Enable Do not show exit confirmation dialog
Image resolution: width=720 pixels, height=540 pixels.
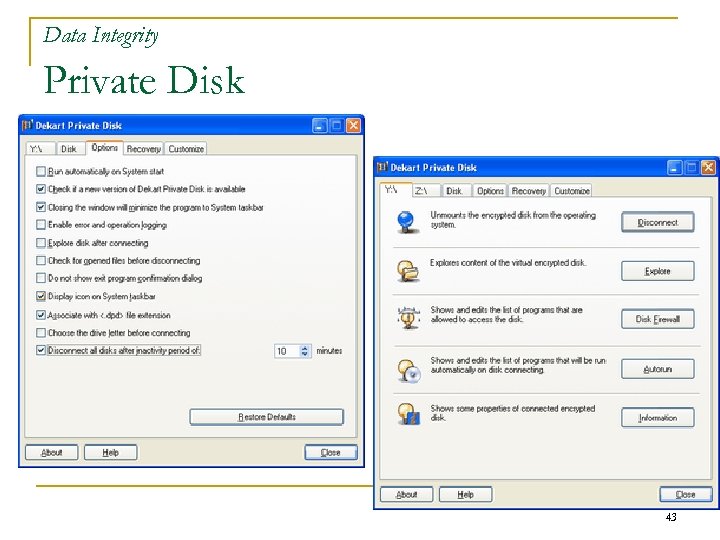(41, 278)
